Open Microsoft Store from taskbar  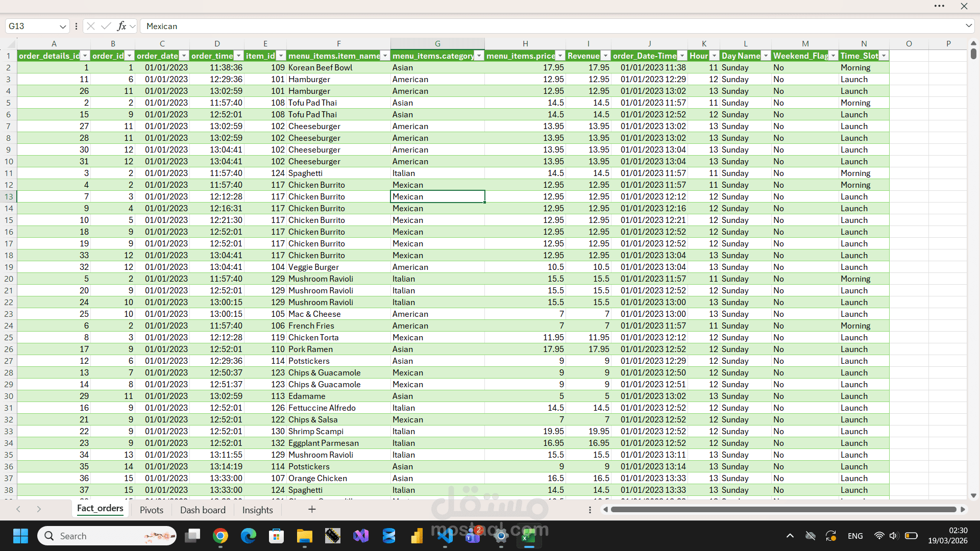pos(276,536)
